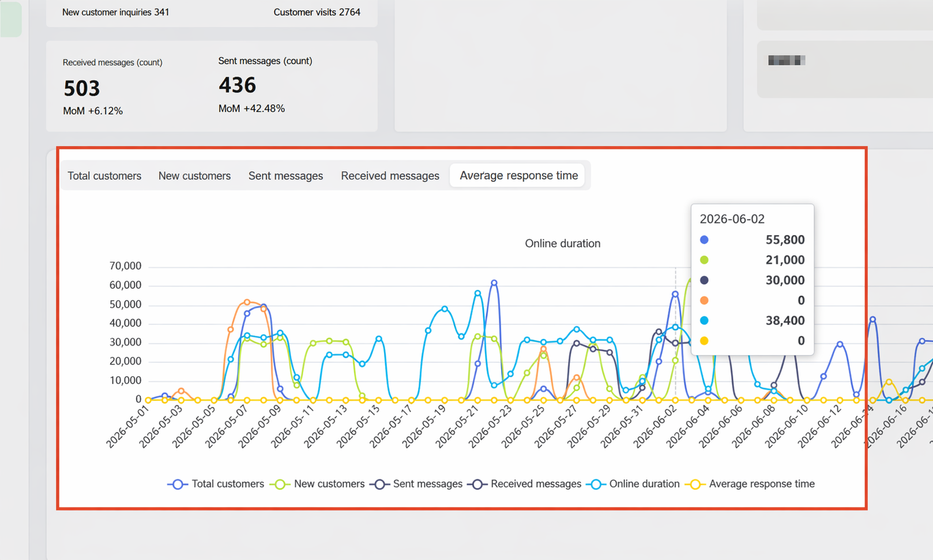Image resolution: width=933 pixels, height=560 pixels.
Task: Click the 2026-06-02 tooltip date header
Action: coord(732,219)
